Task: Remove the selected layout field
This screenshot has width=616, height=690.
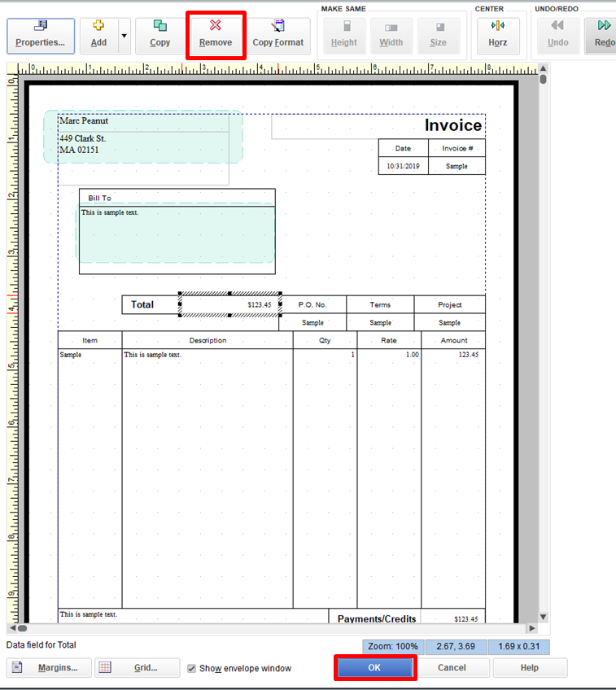Action: tap(216, 36)
